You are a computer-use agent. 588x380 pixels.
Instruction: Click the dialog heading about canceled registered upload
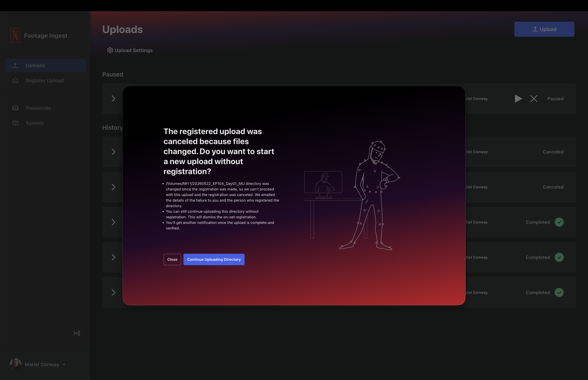219,151
